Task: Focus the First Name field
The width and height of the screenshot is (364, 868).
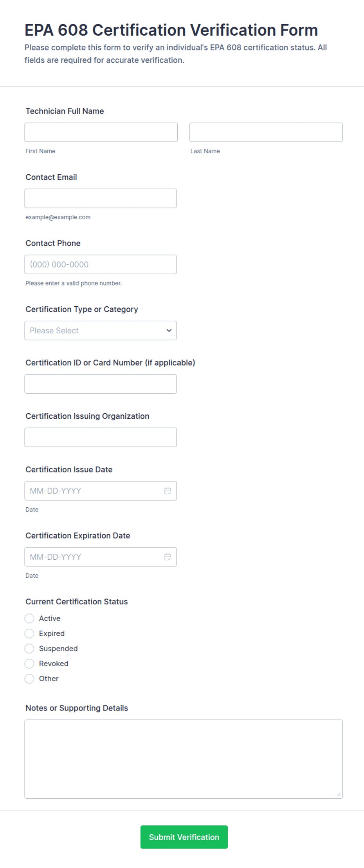Action: pos(101,132)
